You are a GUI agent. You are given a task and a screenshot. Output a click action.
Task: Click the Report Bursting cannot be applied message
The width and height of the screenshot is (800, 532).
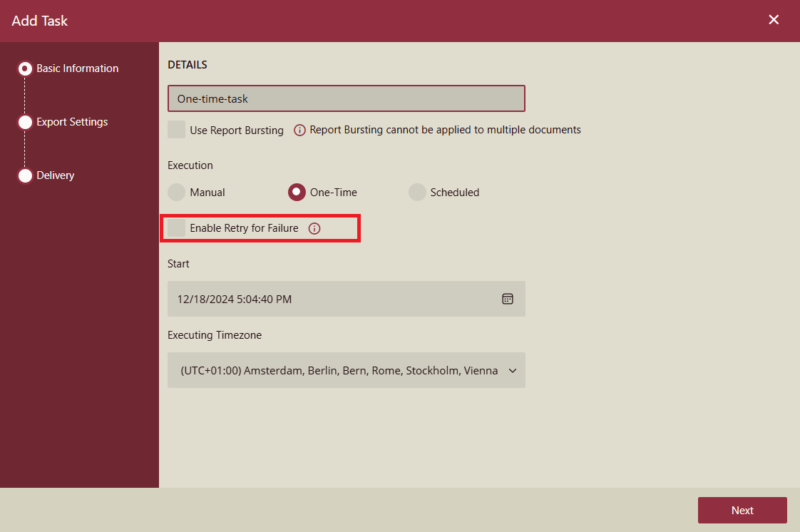445,130
